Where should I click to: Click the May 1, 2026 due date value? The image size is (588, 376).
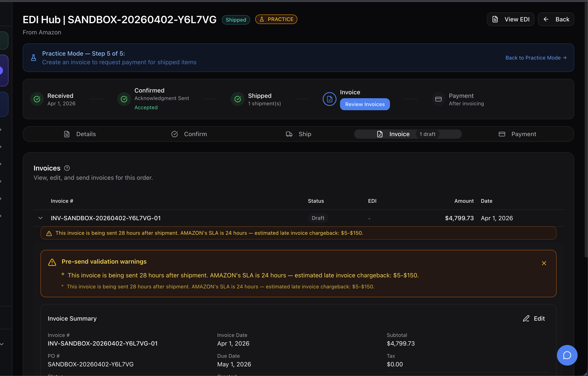coord(234,364)
